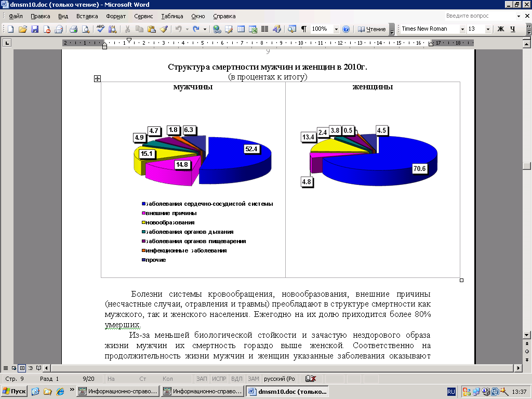Click the Cut scissors icon
The width and height of the screenshot is (532, 399).
(x=127, y=29)
